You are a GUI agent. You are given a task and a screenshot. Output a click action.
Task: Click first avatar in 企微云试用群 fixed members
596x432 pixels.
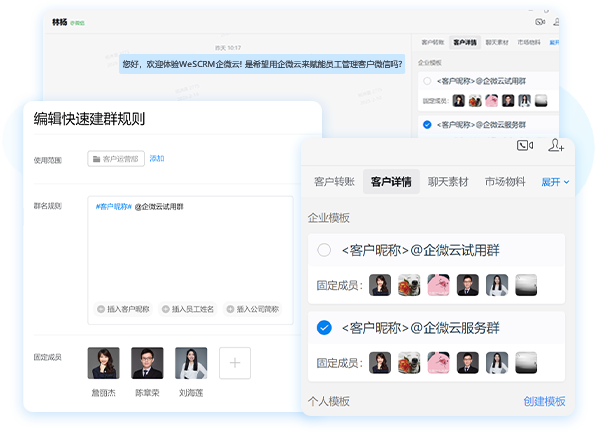380,285
